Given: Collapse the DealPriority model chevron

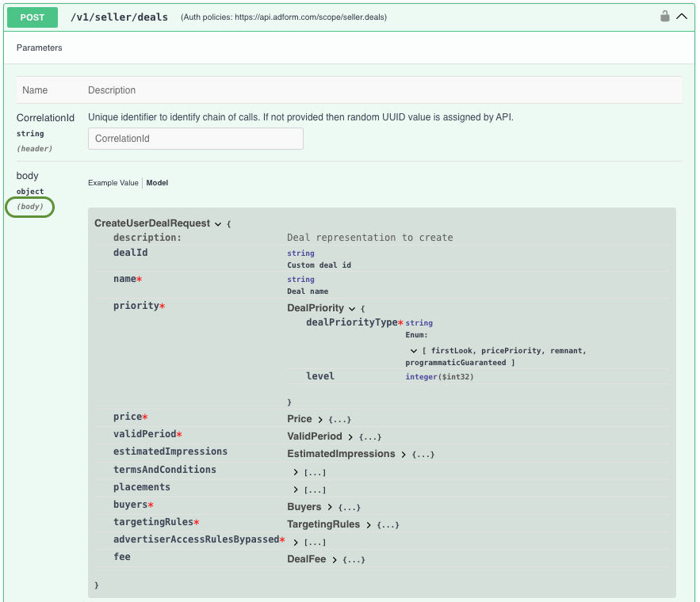Looking at the screenshot, I should [352, 309].
